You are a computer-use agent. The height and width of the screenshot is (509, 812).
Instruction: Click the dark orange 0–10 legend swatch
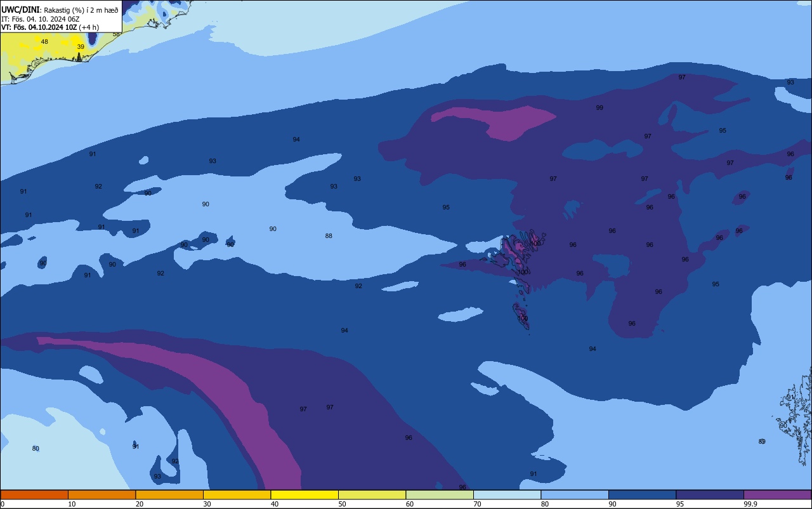(x=34, y=494)
